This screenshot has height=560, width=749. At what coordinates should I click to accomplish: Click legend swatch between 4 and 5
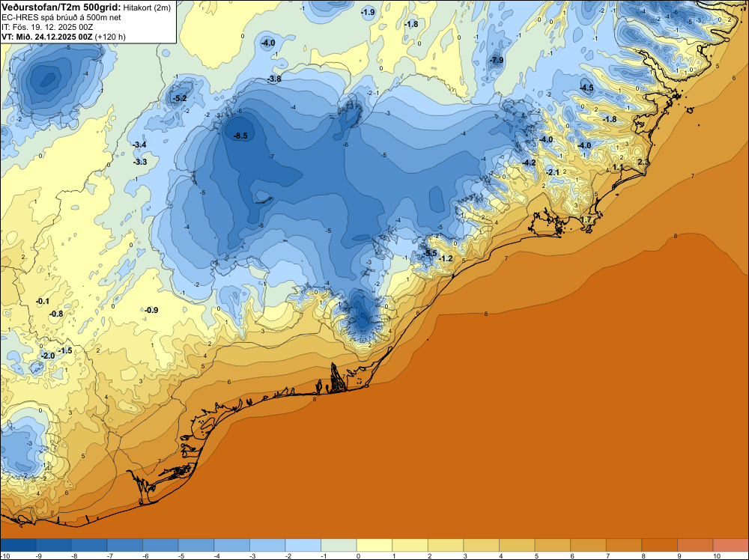point(517,545)
